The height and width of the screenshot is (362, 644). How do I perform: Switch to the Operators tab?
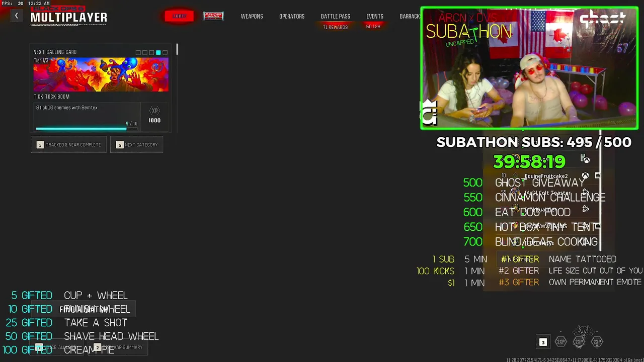292,17
